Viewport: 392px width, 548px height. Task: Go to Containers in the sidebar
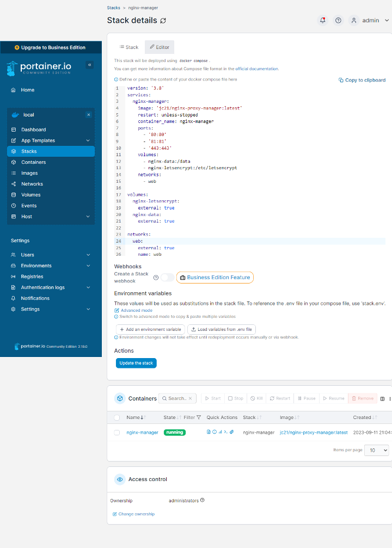34,162
